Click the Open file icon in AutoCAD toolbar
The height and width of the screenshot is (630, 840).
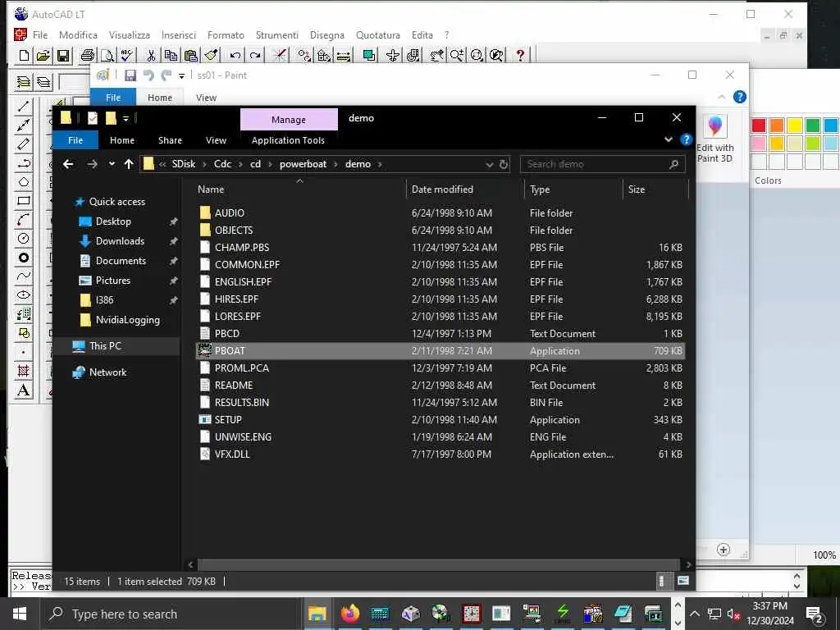[43, 55]
